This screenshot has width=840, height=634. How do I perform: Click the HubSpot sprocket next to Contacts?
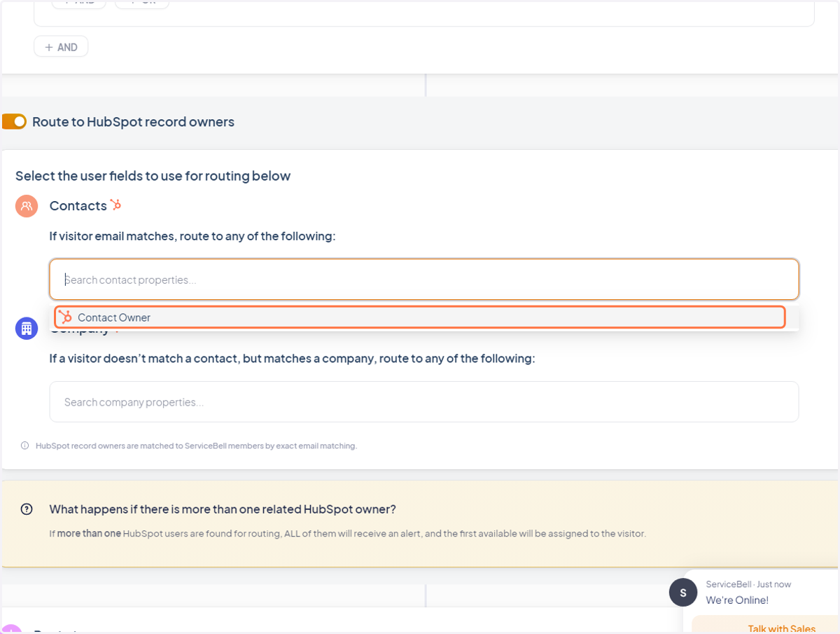115,205
